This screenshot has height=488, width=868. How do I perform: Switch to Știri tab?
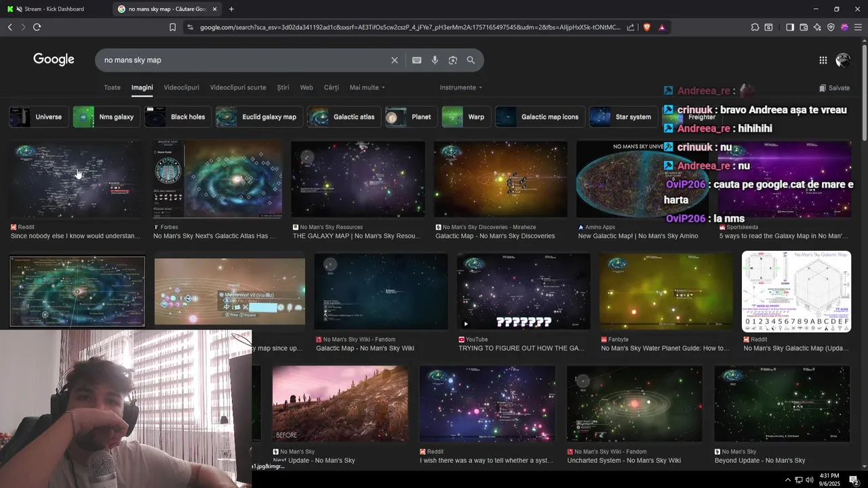(283, 87)
